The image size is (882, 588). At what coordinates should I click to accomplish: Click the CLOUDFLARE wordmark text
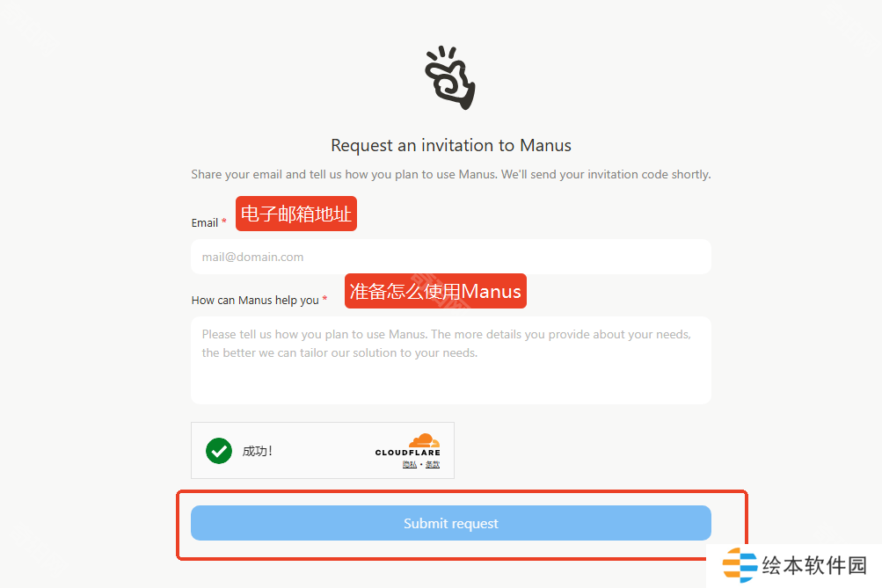(408, 453)
